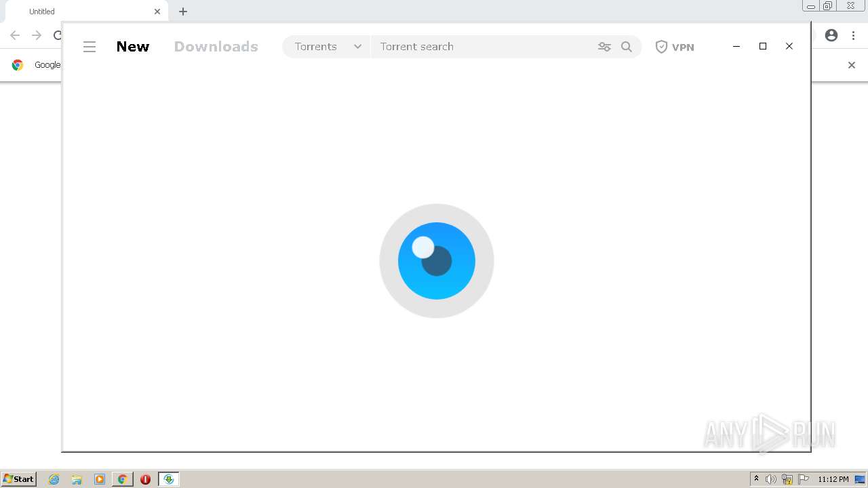This screenshot has width=868, height=488.
Task: Dismiss the Chrome infobar
Action: [x=852, y=65]
